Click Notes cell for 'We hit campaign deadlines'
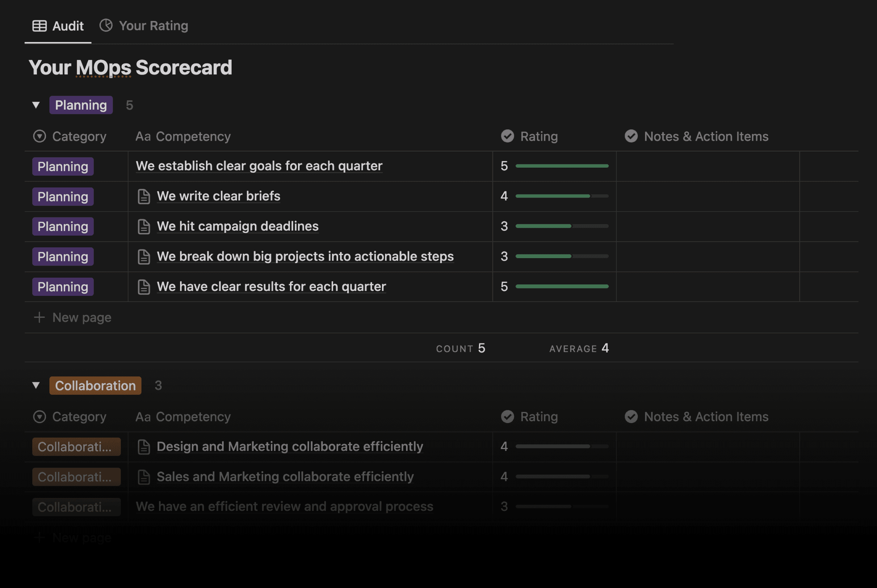 pyautogui.click(x=708, y=226)
